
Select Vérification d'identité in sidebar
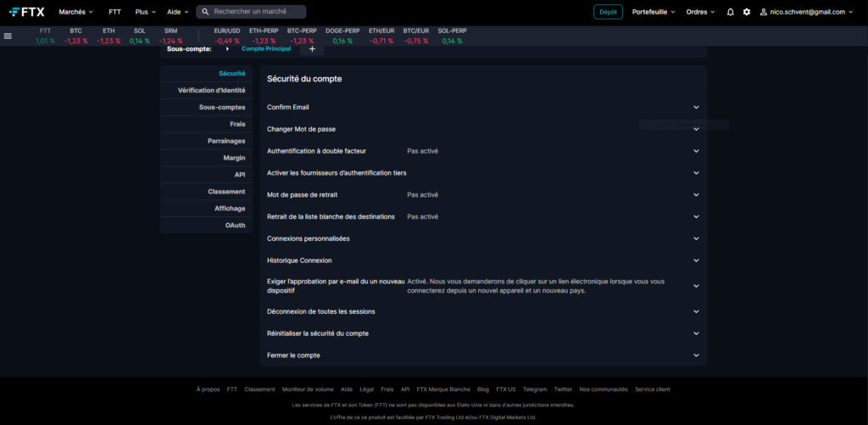tap(211, 90)
